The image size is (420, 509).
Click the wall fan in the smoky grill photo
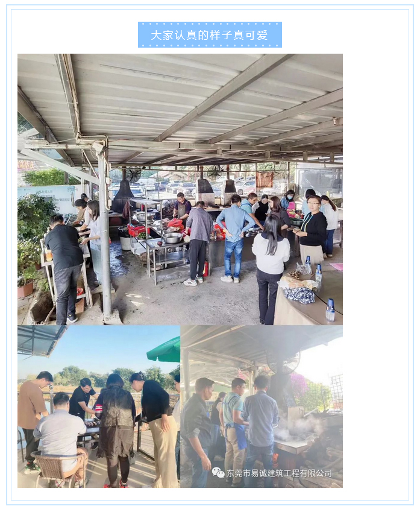pyautogui.click(x=283, y=361)
